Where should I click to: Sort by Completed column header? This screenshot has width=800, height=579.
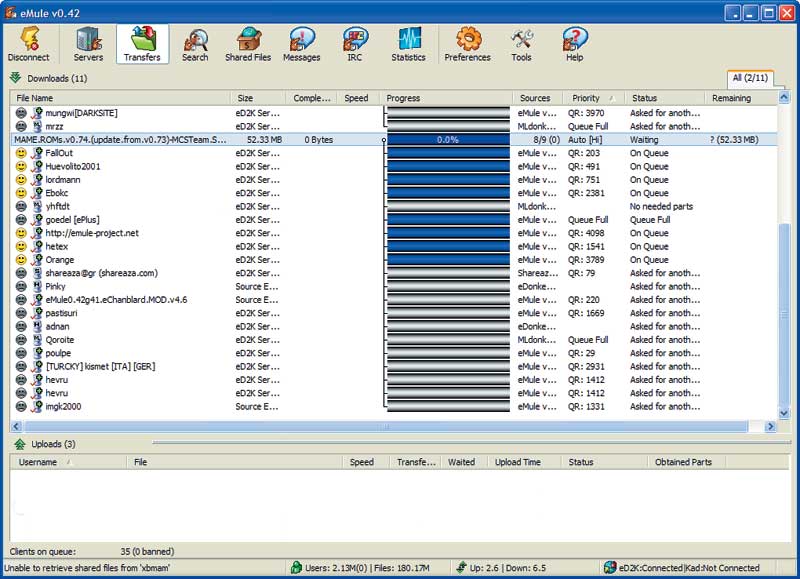pyautogui.click(x=312, y=98)
